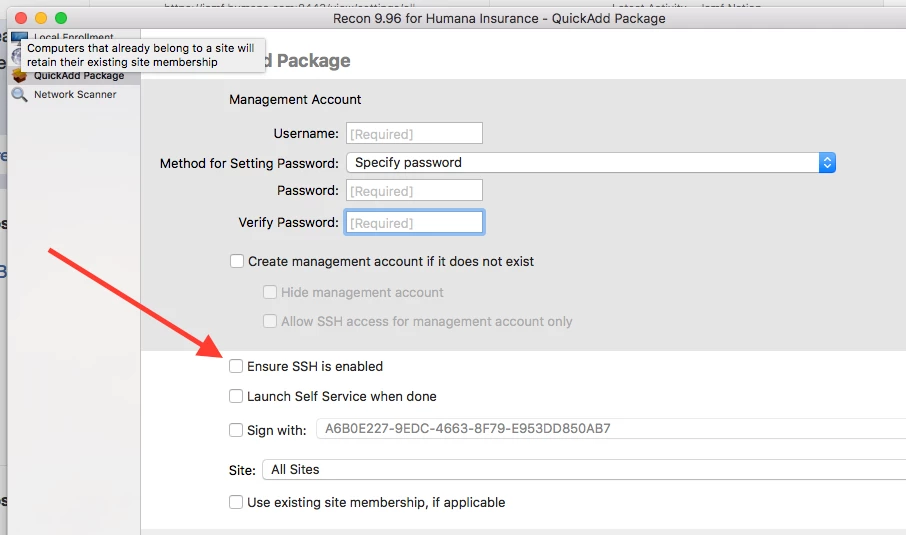
Task: Click the Password input field
Action: (414, 191)
